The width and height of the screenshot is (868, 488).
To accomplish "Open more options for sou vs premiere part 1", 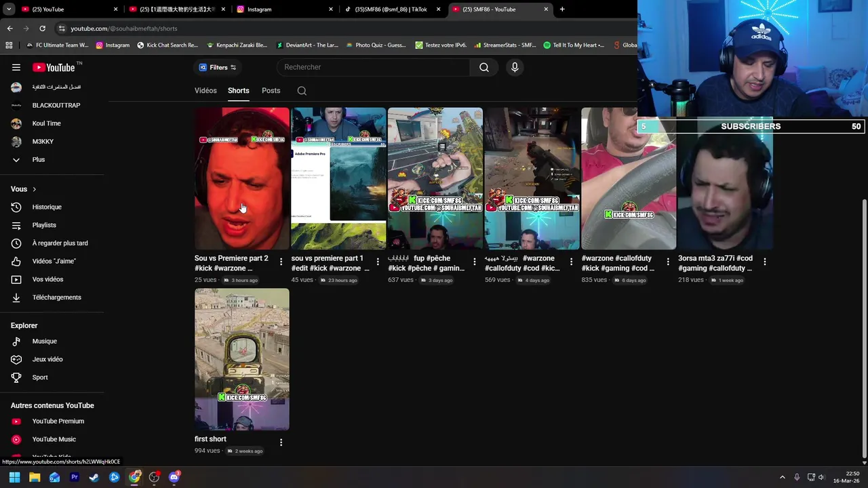I will tap(378, 262).
